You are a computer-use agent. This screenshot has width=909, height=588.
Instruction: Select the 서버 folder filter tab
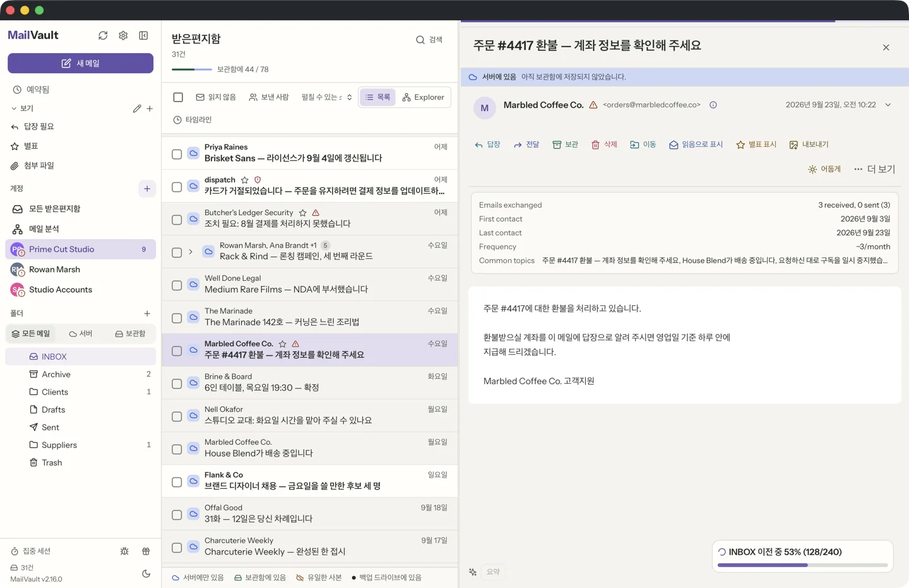(80, 334)
